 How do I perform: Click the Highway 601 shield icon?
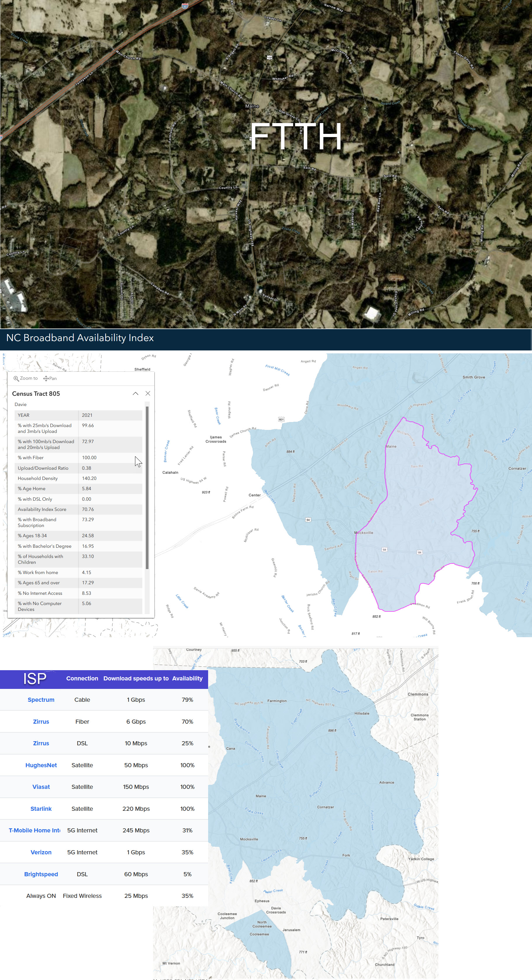(x=281, y=419)
